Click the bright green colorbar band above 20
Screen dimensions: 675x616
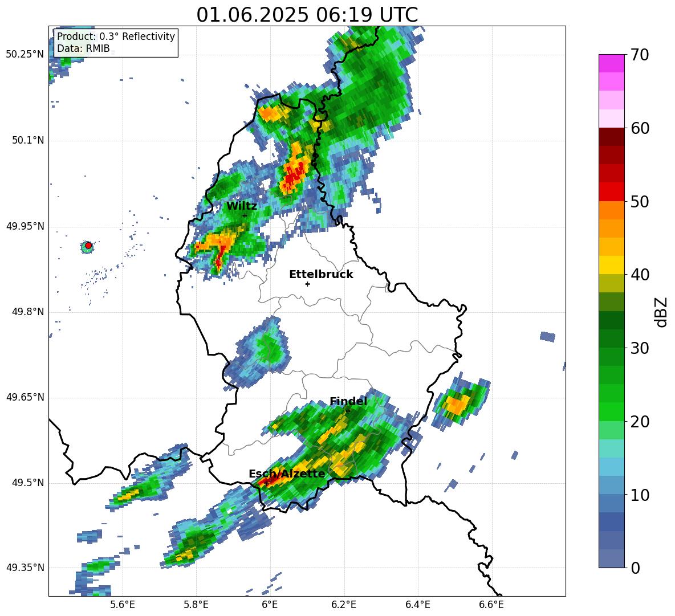611,411
